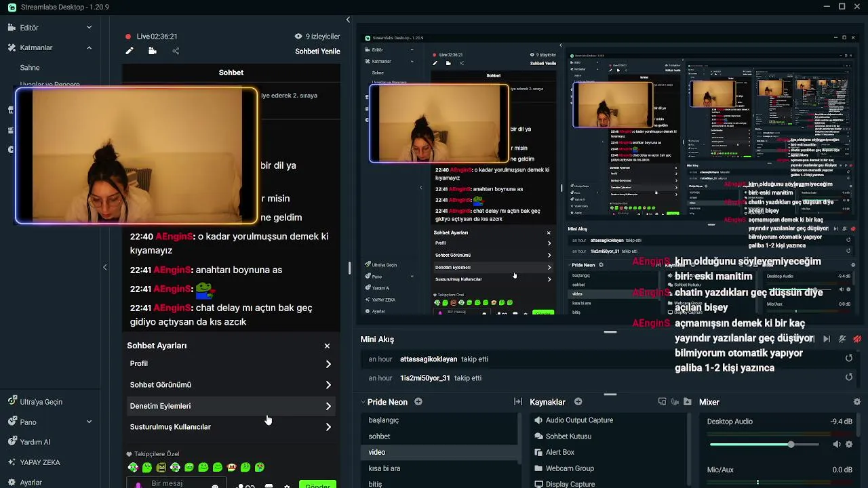The width and height of the screenshot is (868, 488).
Task: Replay the attassagikoklayan follow alert
Action: coord(849,359)
